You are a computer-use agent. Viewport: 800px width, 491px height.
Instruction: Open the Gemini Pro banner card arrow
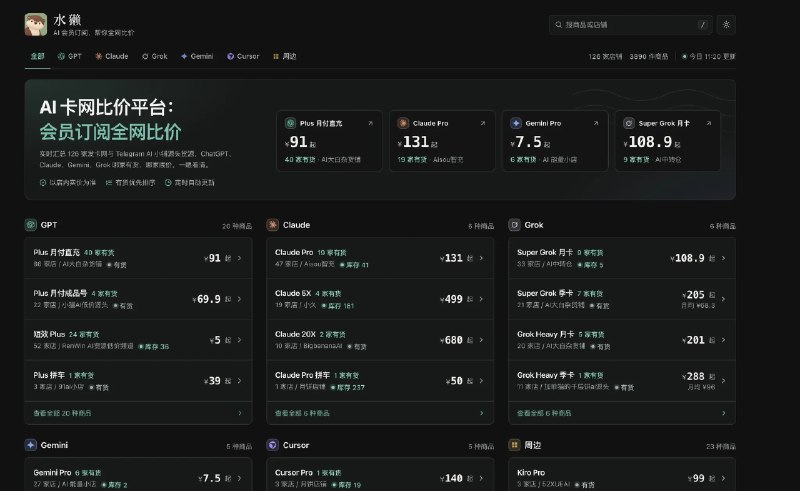pos(595,123)
